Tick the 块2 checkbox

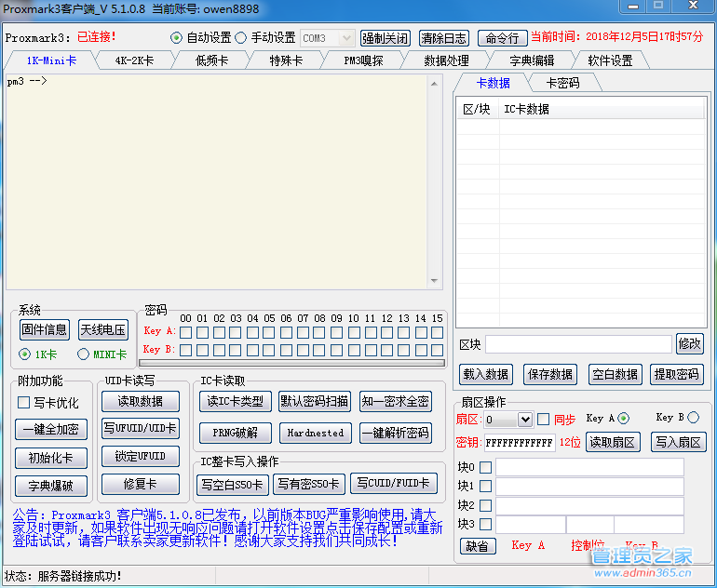tap(486, 505)
